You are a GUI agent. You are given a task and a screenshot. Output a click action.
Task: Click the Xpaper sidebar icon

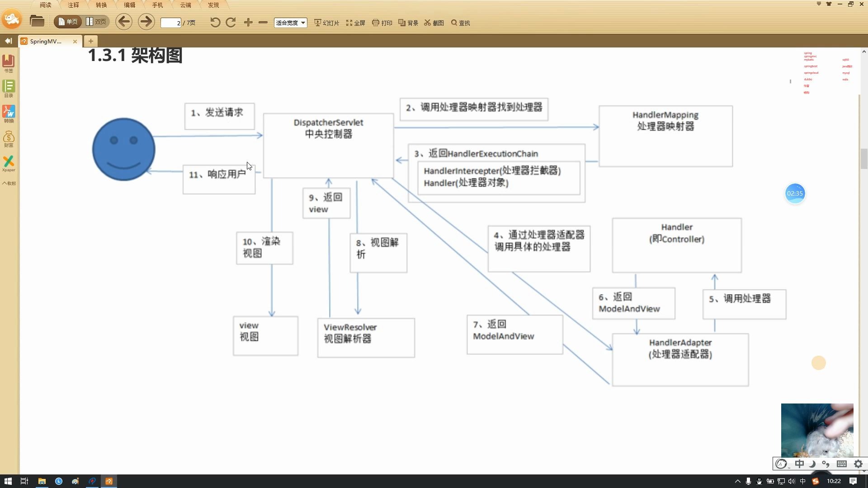click(8, 162)
